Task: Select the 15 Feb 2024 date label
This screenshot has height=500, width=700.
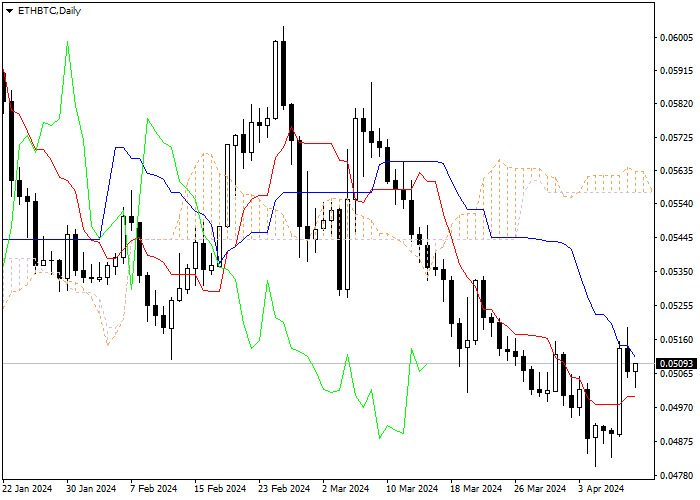Action: [220, 488]
